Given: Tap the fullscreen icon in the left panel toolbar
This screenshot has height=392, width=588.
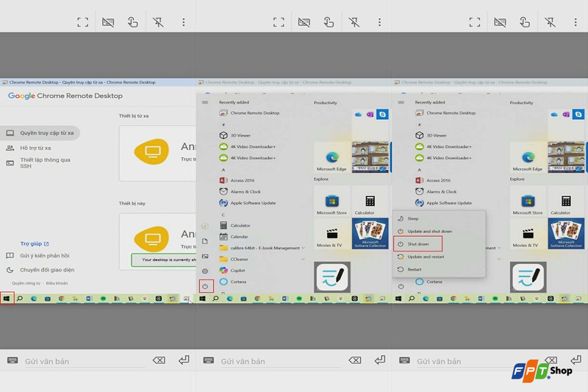Looking at the screenshot, I should click(x=83, y=22).
